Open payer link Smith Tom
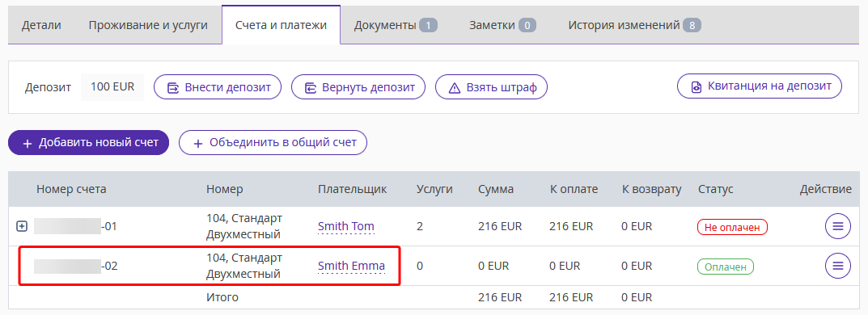Screen dimensions: 868x315 [346, 227]
